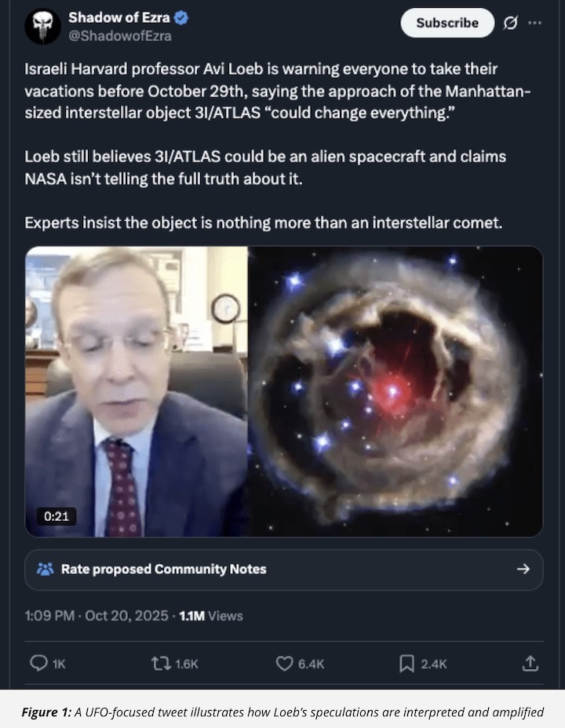This screenshot has height=728, width=565.
Task: Click the share upload icon
Action: click(x=530, y=664)
